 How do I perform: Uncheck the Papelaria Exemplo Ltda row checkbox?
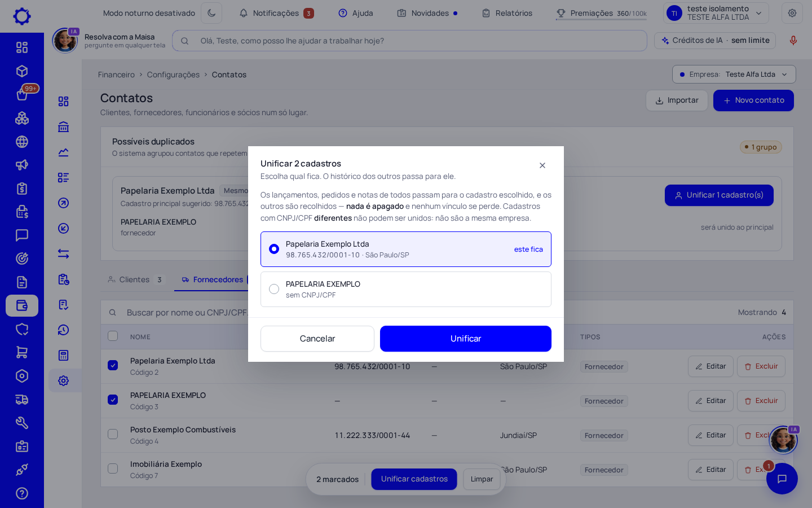point(113,365)
